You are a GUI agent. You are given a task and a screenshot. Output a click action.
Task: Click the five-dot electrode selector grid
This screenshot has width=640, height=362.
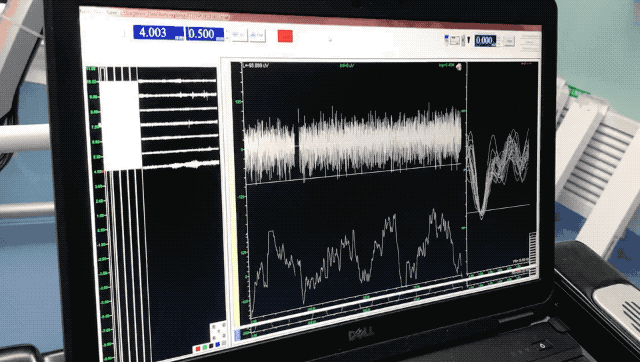tap(219, 331)
